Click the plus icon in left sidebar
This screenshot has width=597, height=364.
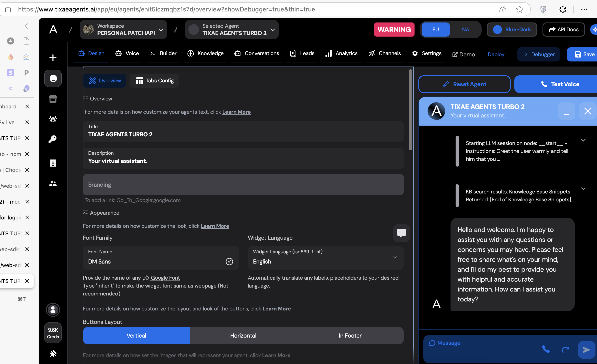[x=53, y=58]
